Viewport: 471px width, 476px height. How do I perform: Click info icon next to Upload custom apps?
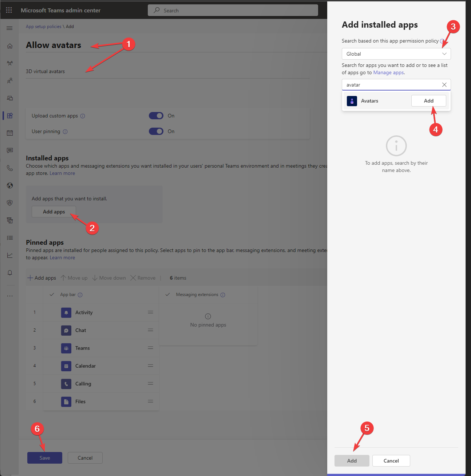pyautogui.click(x=83, y=116)
